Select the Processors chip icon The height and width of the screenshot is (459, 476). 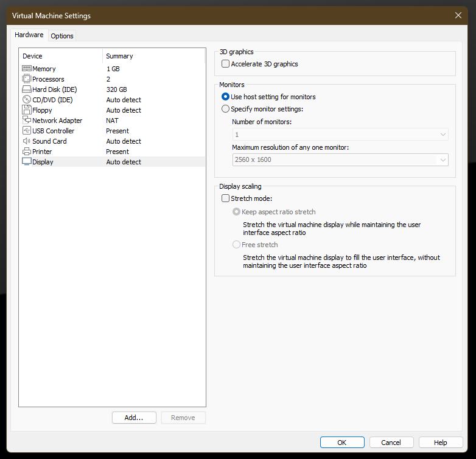tap(27, 79)
